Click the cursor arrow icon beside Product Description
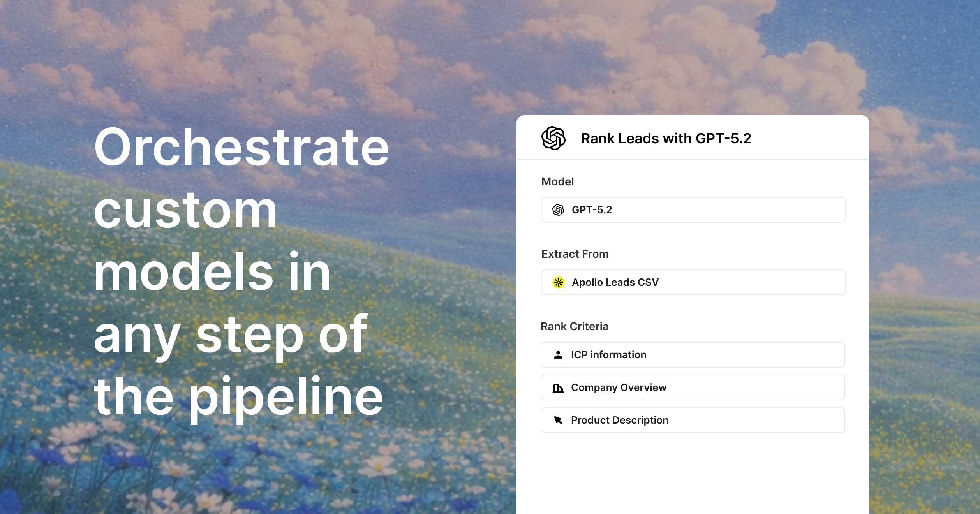980x514 pixels. click(558, 420)
